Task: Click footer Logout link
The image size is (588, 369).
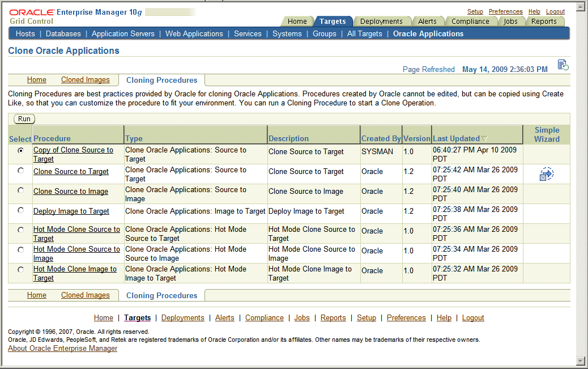Action: click(x=473, y=318)
